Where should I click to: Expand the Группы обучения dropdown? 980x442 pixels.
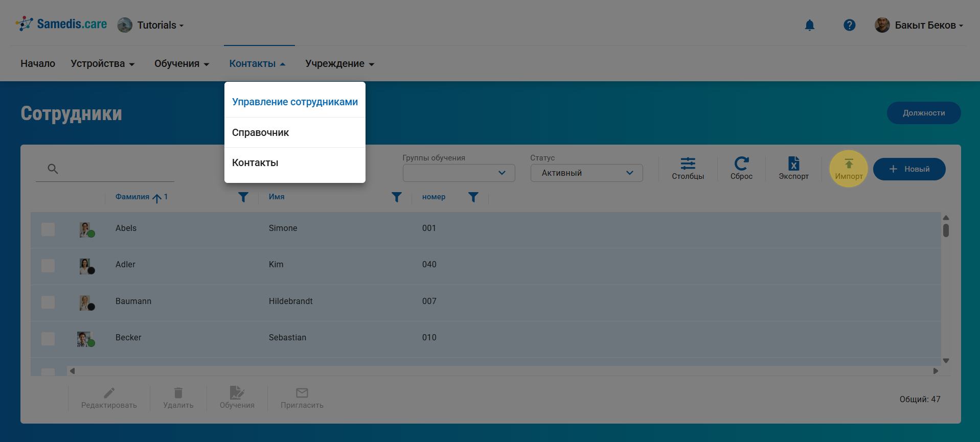click(x=459, y=173)
